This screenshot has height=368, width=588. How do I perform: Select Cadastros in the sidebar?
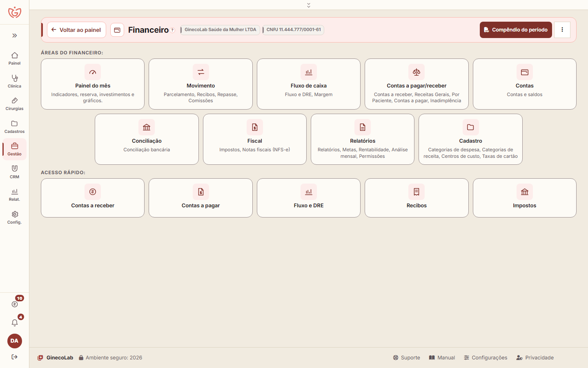15,126
